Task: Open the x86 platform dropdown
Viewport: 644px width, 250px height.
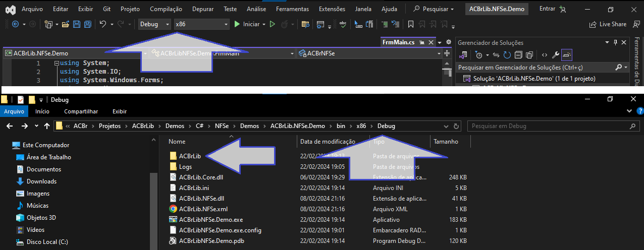Action: point(202,24)
